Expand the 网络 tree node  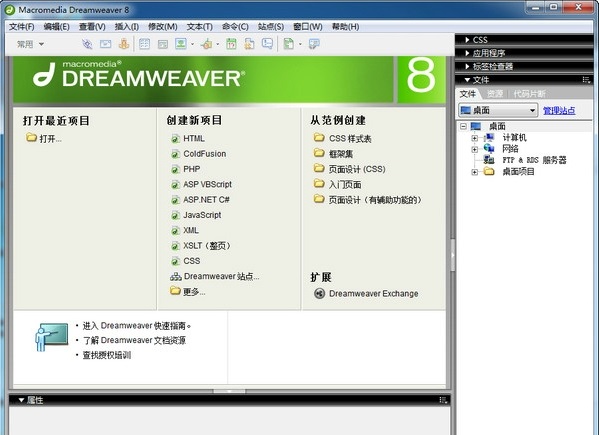[x=474, y=149]
